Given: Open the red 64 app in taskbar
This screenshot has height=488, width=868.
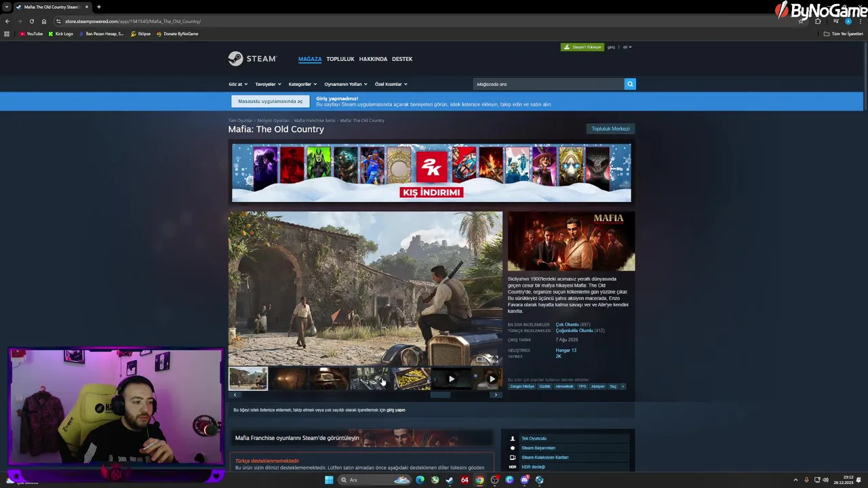Looking at the screenshot, I should click(465, 480).
